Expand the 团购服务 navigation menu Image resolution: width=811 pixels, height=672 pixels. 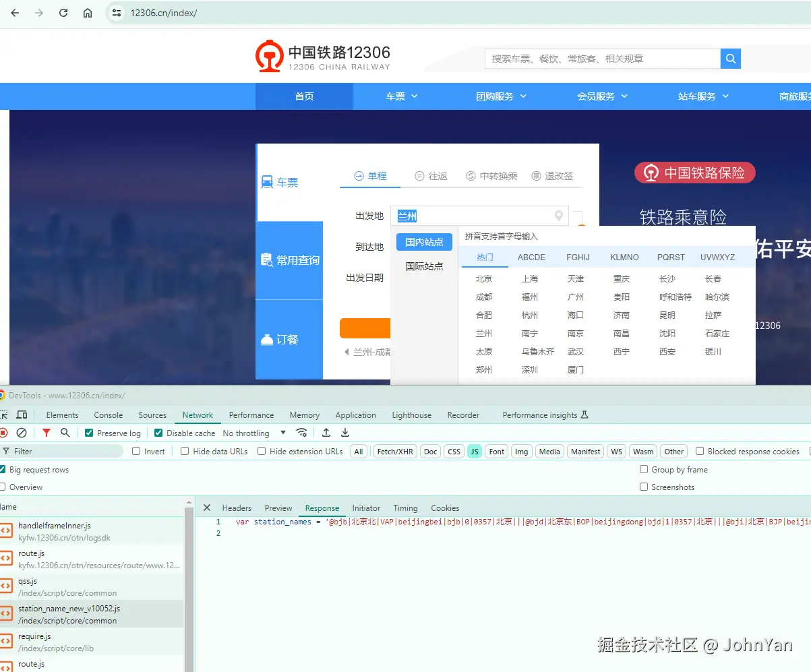pos(501,96)
